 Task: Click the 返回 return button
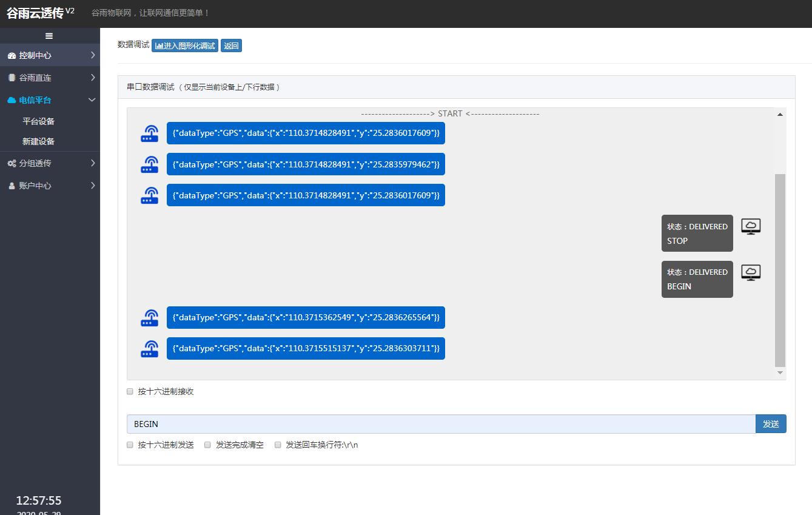click(231, 45)
